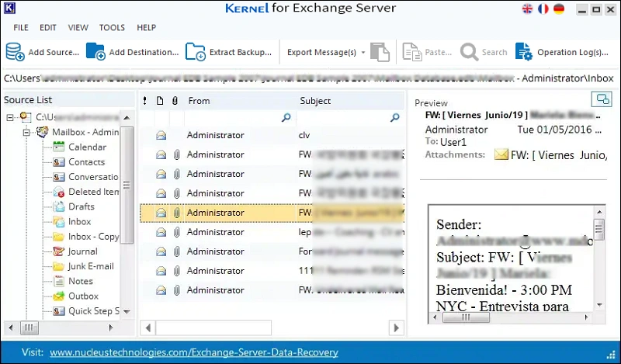This screenshot has height=364, width=621.
Task: Switch language to French flag
Action: 543,9
